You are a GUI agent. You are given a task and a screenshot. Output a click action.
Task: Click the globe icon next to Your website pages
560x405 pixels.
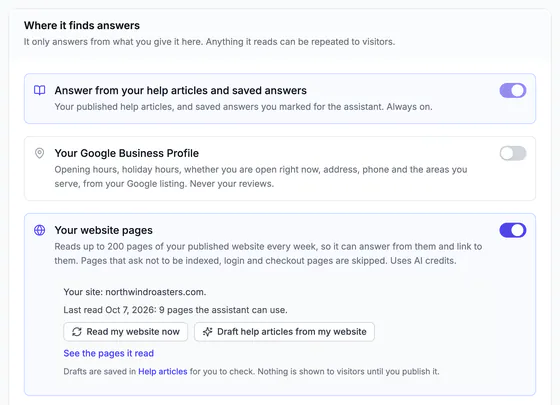[x=40, y=230]
